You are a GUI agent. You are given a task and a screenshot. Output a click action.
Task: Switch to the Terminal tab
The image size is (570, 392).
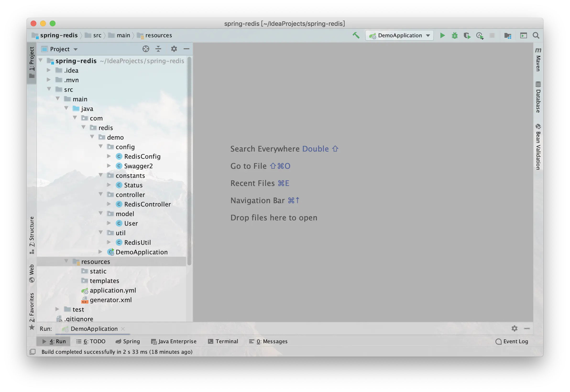point(223,341)
